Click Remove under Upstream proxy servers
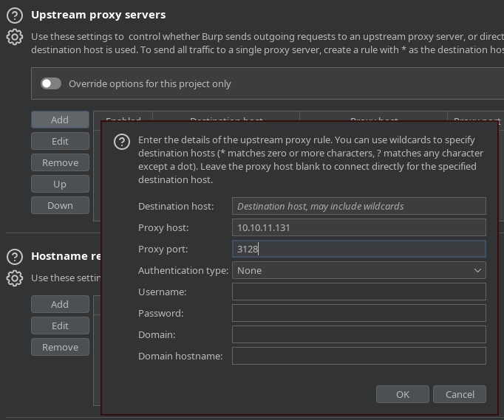This screenshot has height=420, width=504. 60,162
